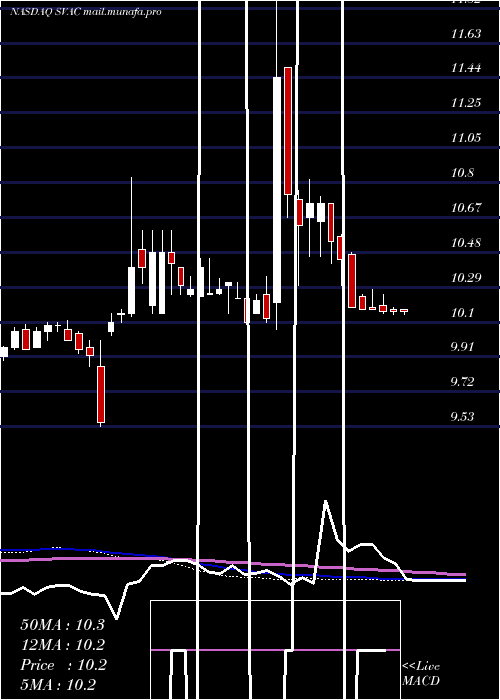This screenshot has width=500, height=700.
Task: Click the 9.72 price axis label
Action: (x=463, y=382)
